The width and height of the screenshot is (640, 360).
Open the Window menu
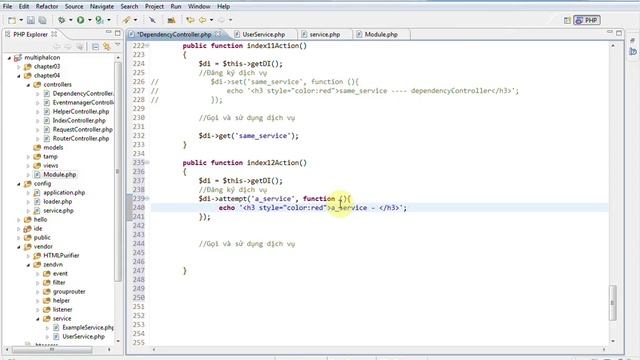pos(199,7)
